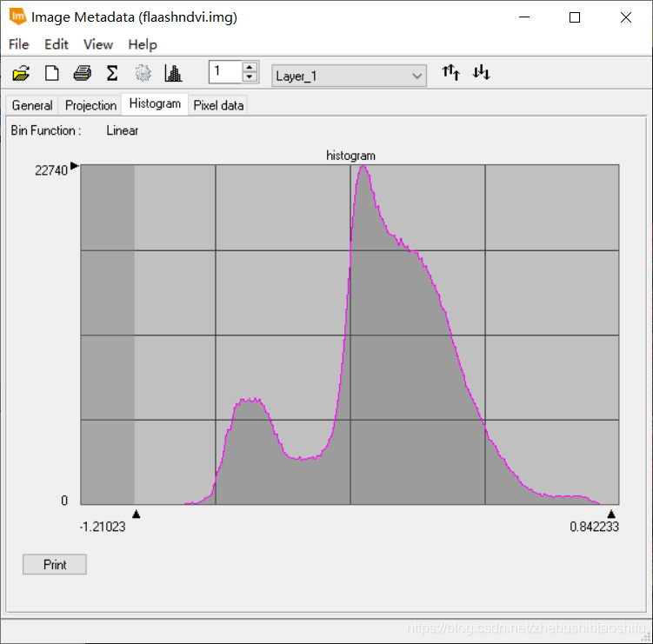The width and height of the screenshot is (653, 644).
Task: Increase the layer number with the up arrow
Action: pos(250,68)
